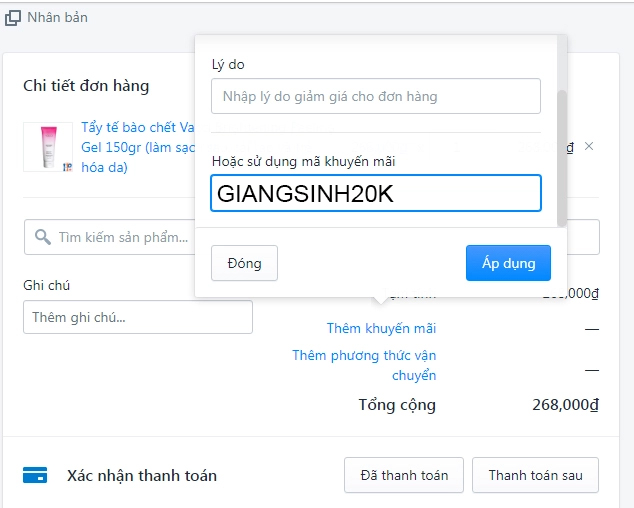The width and height of the screenshot is (634, 508).
Task: Click the Lý do discount reason field
Action: [376, 96]
